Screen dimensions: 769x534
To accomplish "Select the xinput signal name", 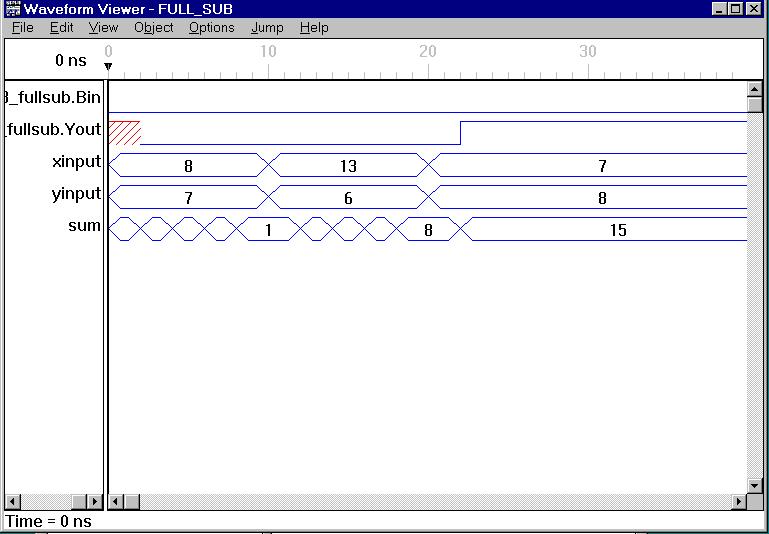I will pos(76,162).
